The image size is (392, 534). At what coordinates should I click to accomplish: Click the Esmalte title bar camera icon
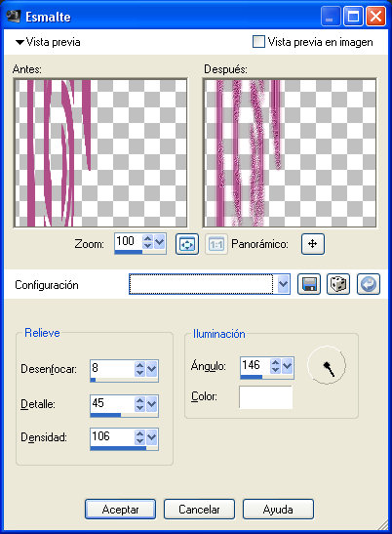[x=14, y=16]
